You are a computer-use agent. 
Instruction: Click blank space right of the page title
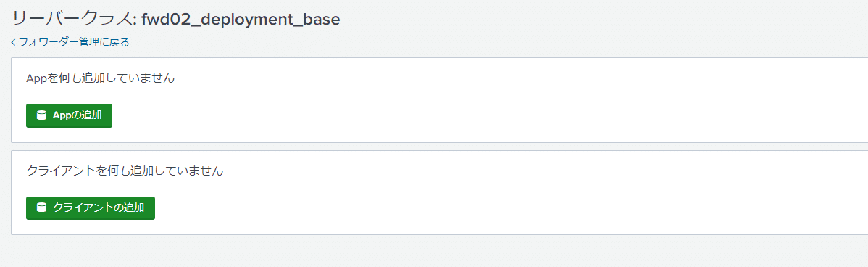click(x=604, y=19)
